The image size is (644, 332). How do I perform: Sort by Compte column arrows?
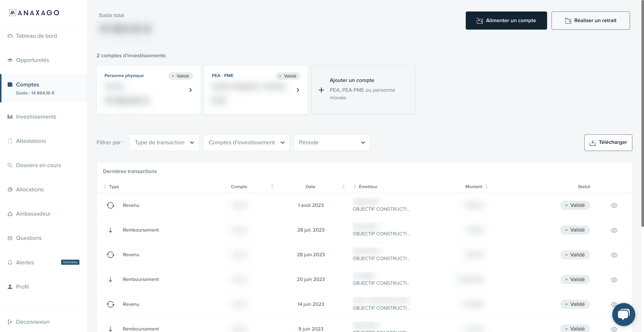click(x=272, y=186)
